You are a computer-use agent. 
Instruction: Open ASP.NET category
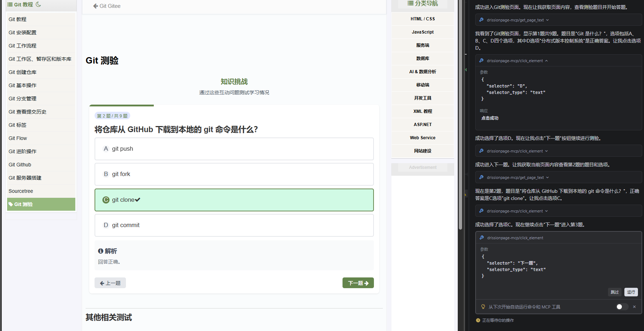pos(423,125)
